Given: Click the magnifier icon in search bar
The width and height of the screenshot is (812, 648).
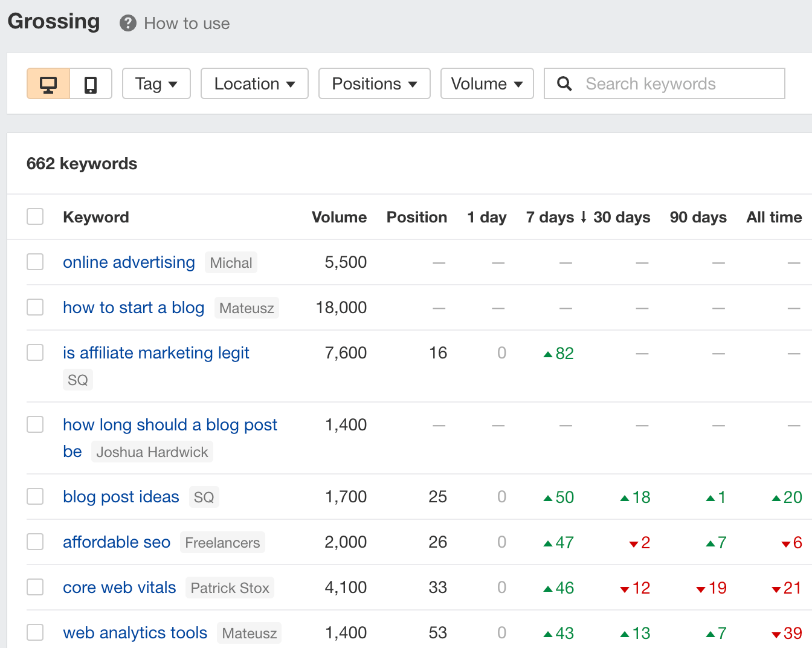Looking at the screenshot, I should 564,83.
